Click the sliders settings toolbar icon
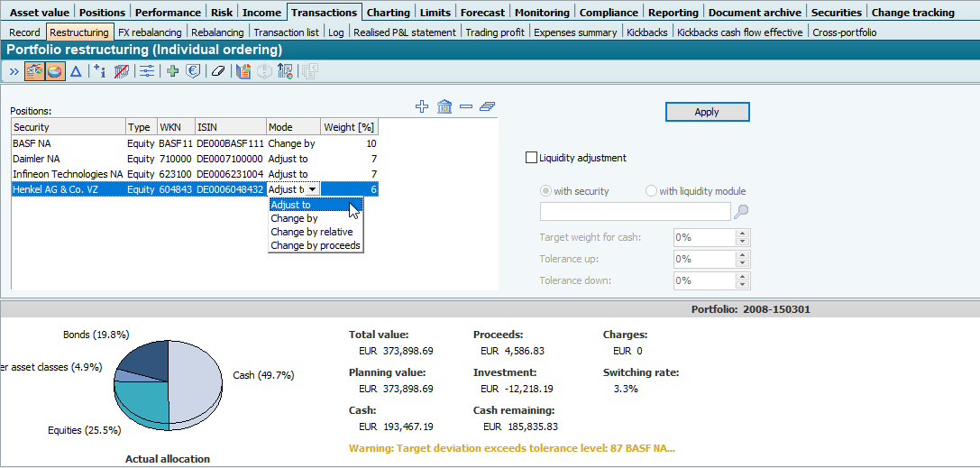This screenshot has width=980, height=468. pyautogui.click(x=146, y=71)
